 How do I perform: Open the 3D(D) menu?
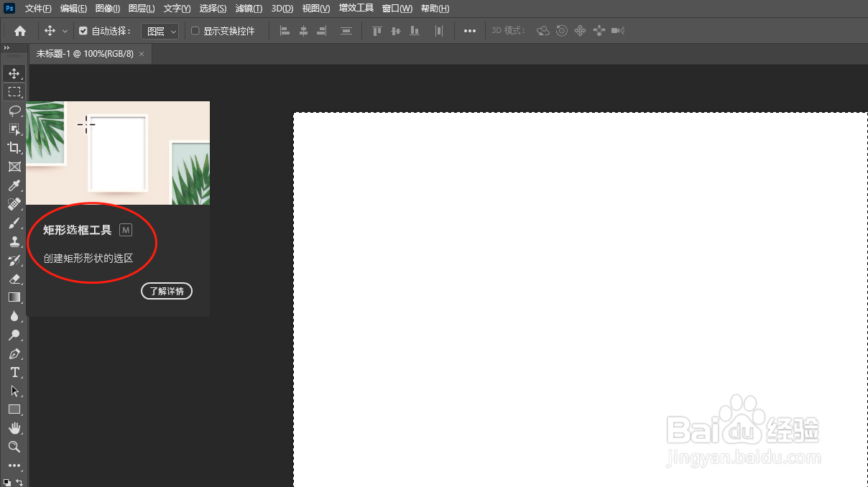coord(282,8)
